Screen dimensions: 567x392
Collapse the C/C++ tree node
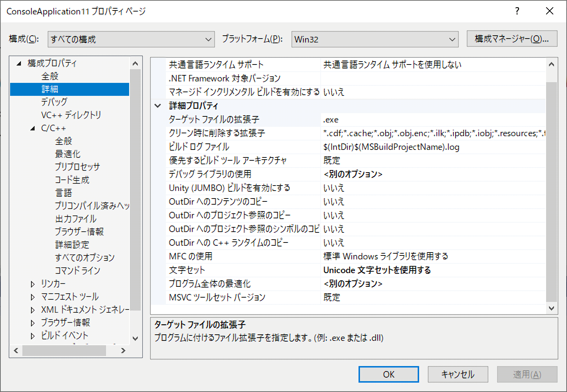click(33, 129)
